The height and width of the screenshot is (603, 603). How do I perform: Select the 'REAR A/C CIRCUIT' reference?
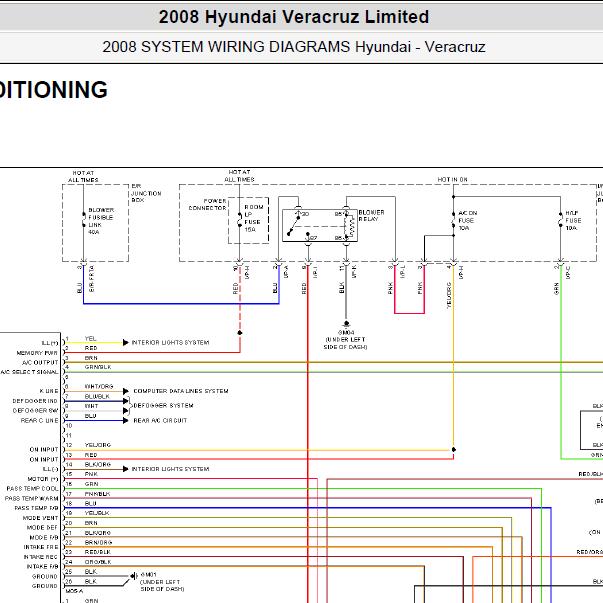[160, 420]
